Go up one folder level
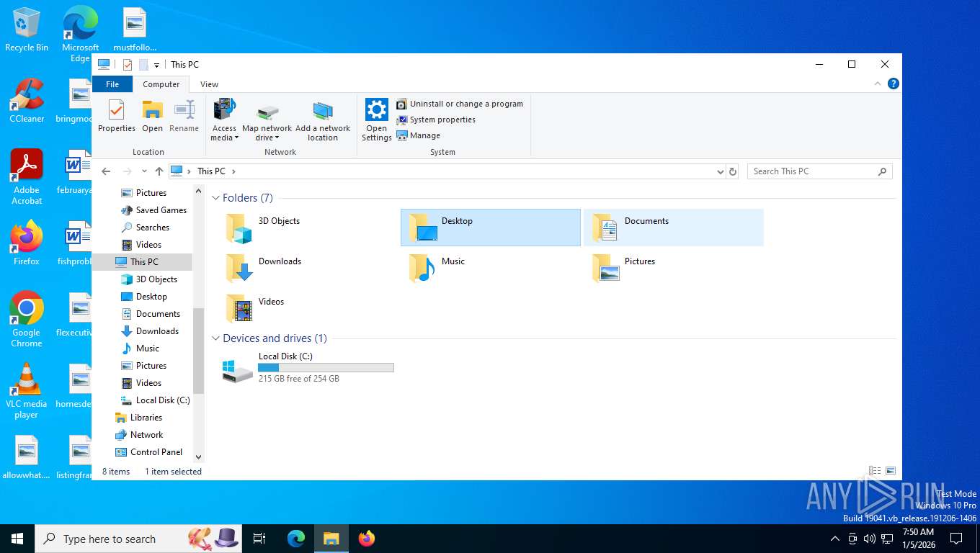This screenshot has width=980, height=553. (x=159, y=171)
